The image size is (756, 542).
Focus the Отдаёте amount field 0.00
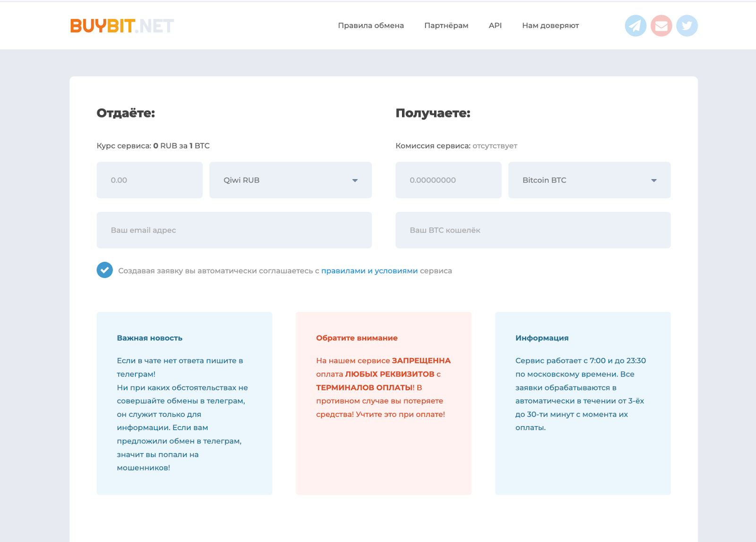coord(149,180)
